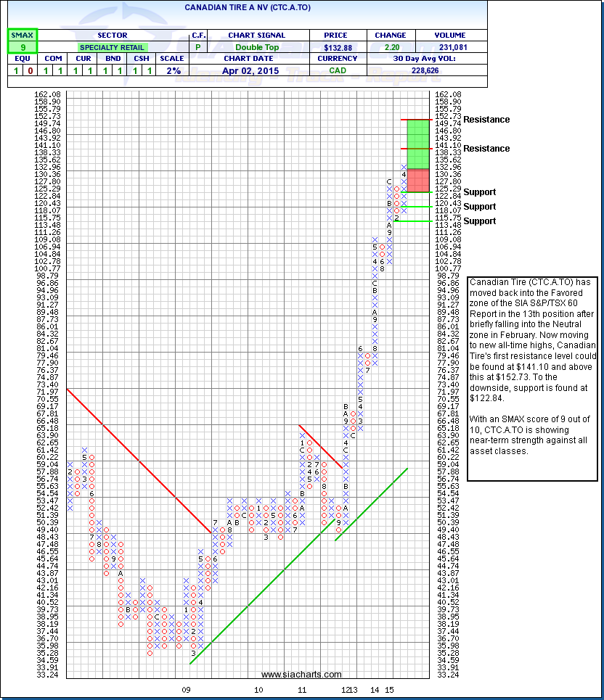Click the green upper resistance zone box
Screen dimensions: 604x700
pos(417,144)
